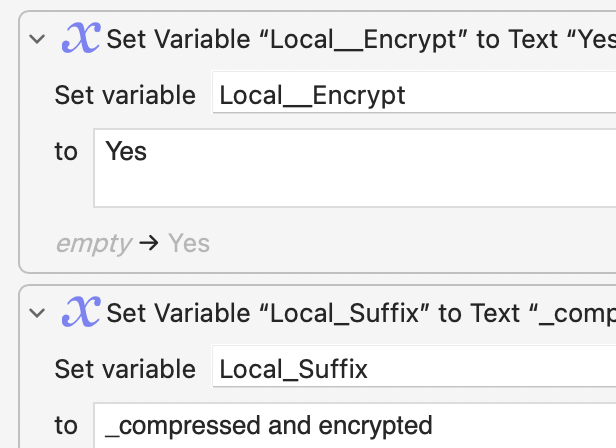The width and height of the screenshot is (616, 448).
Task: Click the variable icon of Local__Encrypt action
Action: 81,39
